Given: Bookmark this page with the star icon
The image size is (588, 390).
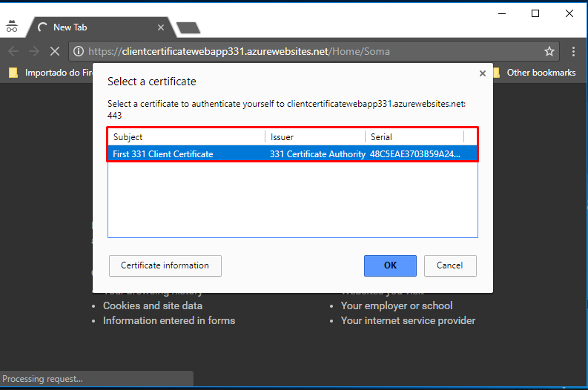Looking at the screenshot, I should (x=549, y=51).
